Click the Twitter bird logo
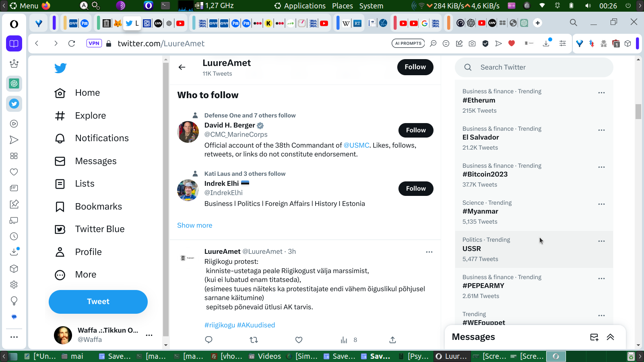Image resolution: width=644 pixels, height=362 pixels. [60, 68]
